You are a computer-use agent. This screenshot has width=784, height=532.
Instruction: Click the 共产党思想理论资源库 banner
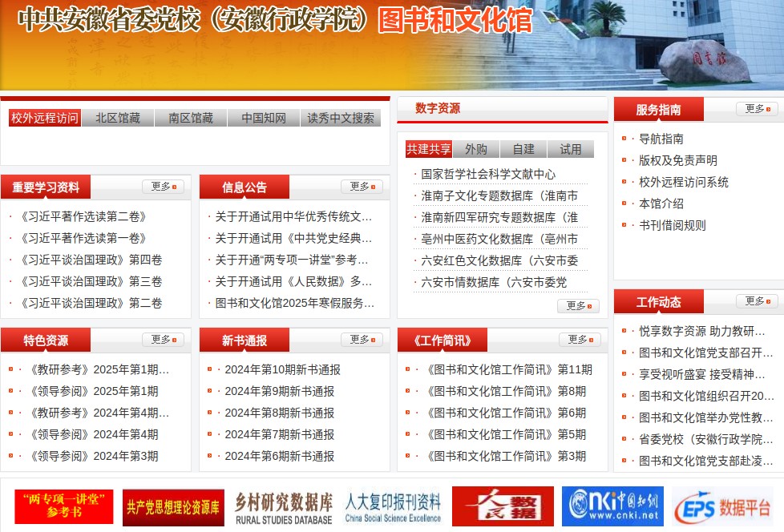click(x=173, y=507)
